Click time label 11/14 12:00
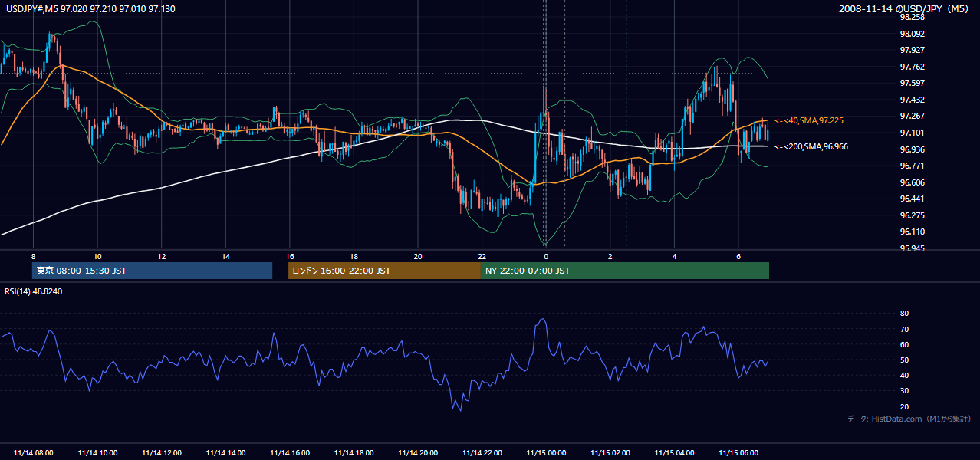The width and height of the screenshot is (980, 460). coord(162,453)
